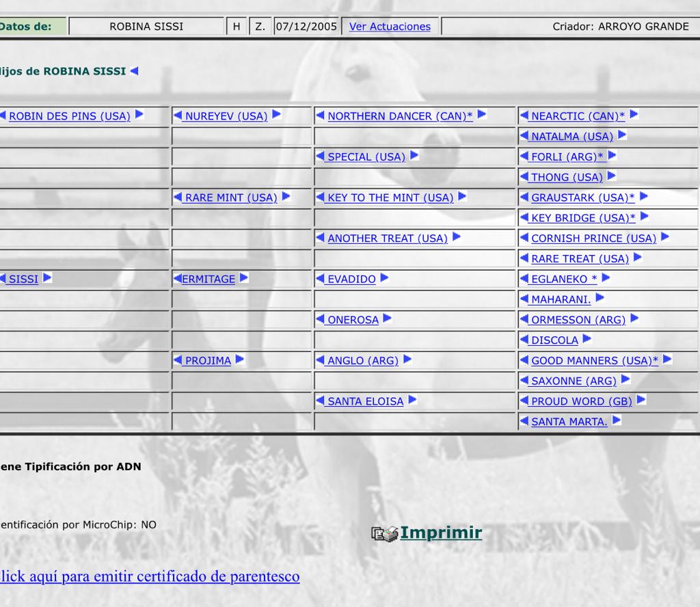Image resolution: width=700 pixels, height=607 pixels.
Task: Click the birth date field 07/12/2005
Action: pyautogui.click(x=306, y=27)
